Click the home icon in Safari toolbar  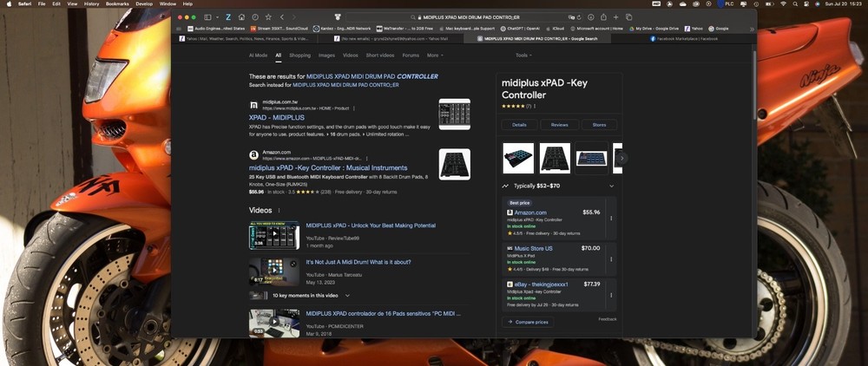click(x=241, y=16)
